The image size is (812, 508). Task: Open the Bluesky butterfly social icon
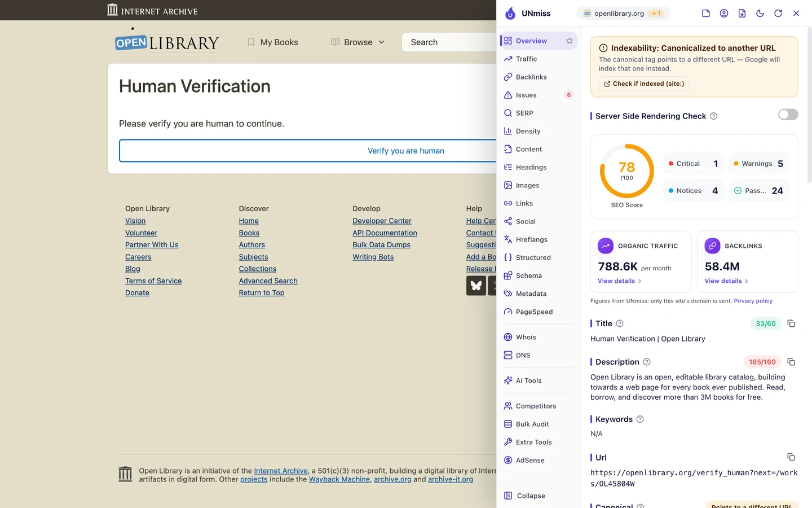click(x=476, y=286)
